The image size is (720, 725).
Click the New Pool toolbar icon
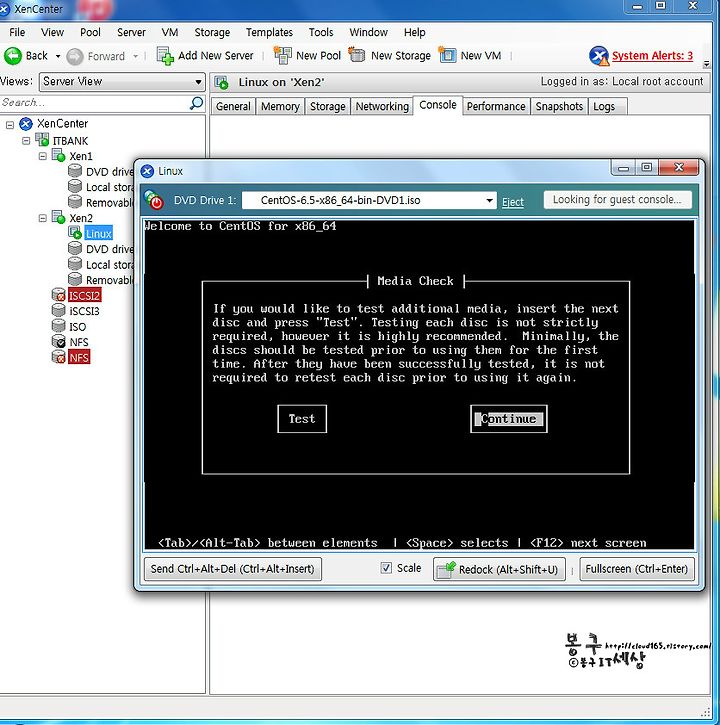[x=283, y=55]
